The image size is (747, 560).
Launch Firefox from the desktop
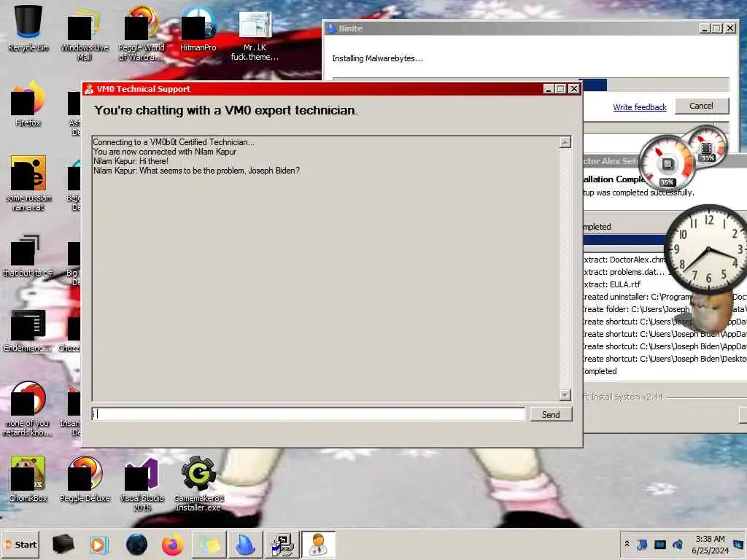[28, 104]
